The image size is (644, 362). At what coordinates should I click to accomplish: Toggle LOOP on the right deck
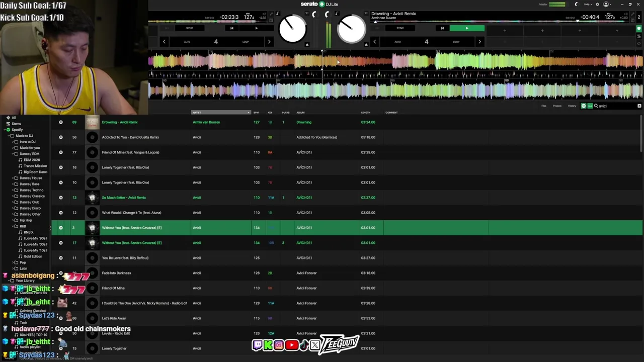[456, 42]
